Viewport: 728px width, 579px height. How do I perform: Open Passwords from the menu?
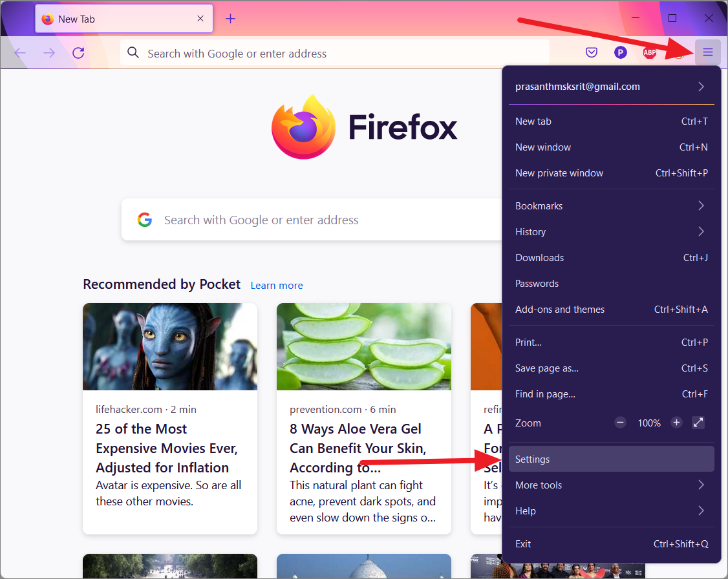pos(611,284)
